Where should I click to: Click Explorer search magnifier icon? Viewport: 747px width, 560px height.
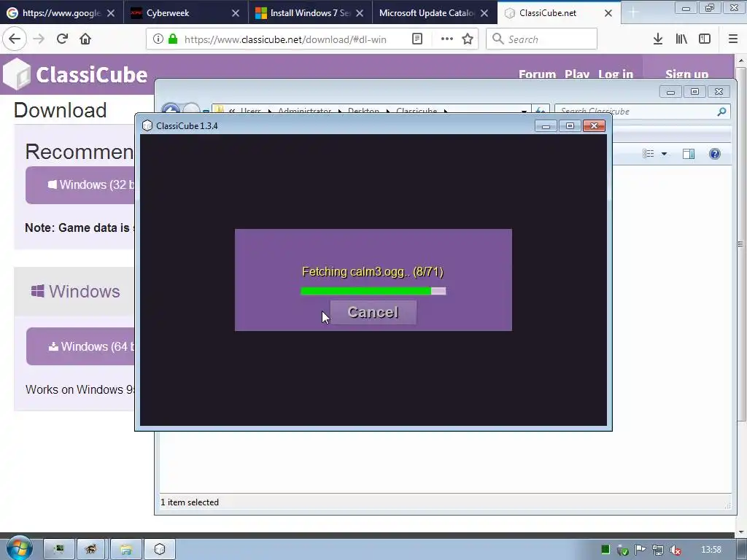tap(721, 112)
